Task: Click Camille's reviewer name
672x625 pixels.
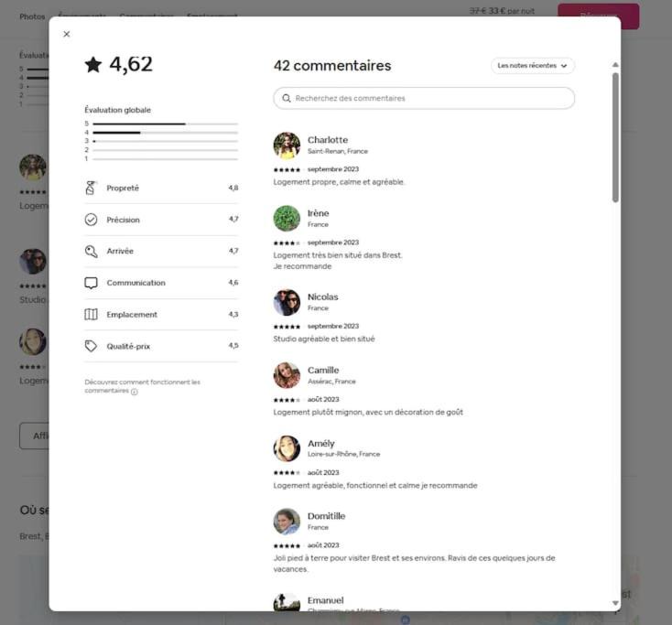Action: click(x=323, y=370)
